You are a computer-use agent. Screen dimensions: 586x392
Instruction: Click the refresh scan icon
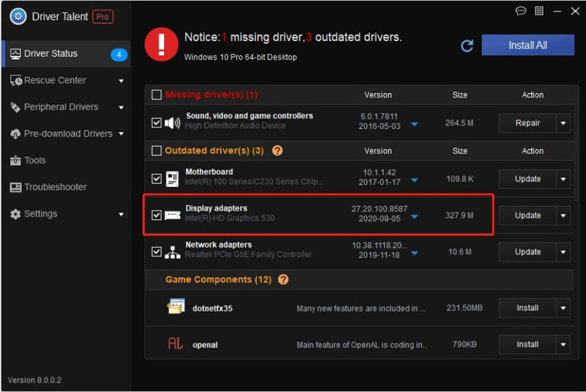point(467,46)
